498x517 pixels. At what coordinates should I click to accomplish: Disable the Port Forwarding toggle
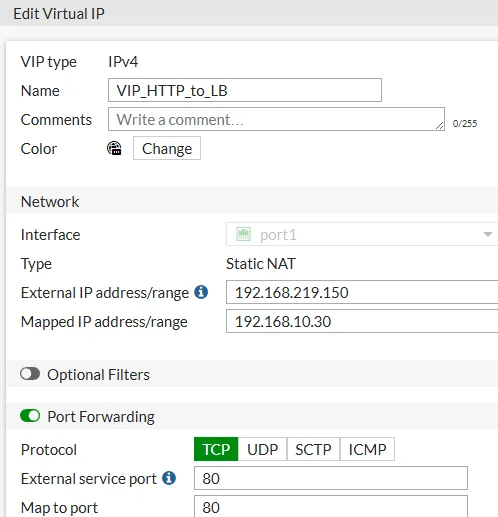click(x=30, y=416)
